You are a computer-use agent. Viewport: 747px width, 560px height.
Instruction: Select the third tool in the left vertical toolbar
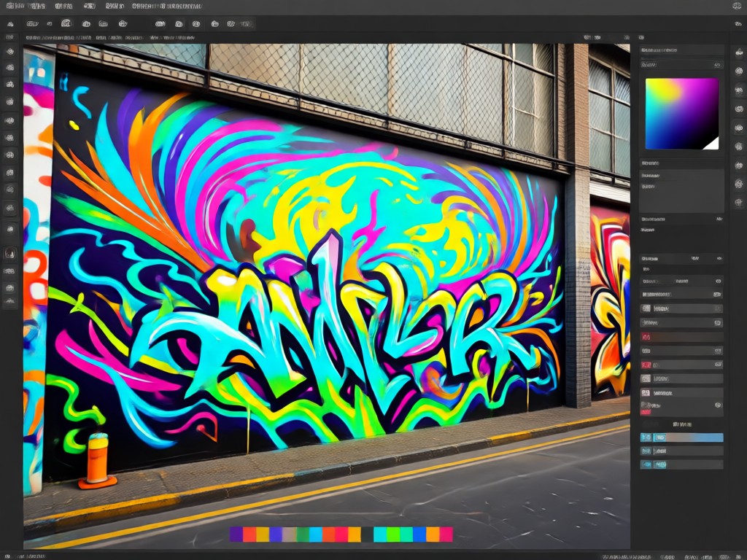click(x=10, y=85)
